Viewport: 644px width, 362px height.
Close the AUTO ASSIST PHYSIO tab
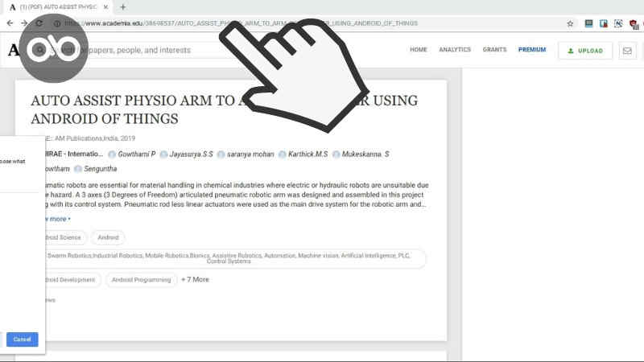pos(105,7)
